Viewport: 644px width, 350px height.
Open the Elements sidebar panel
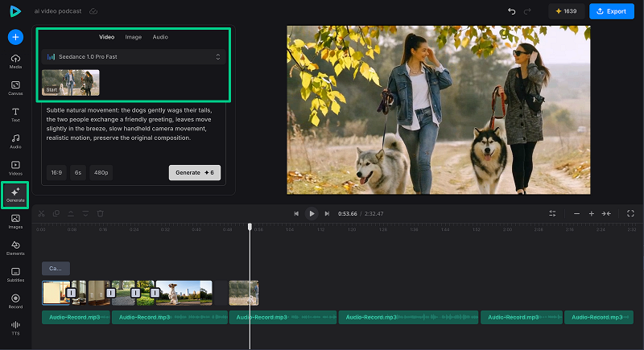pyautogui.click(x=15, y=249)
